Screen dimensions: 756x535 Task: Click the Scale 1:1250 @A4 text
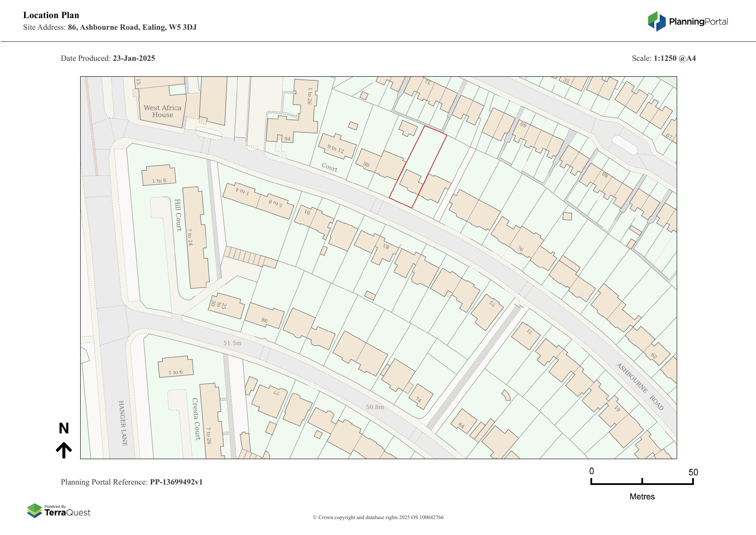(663, 58)
